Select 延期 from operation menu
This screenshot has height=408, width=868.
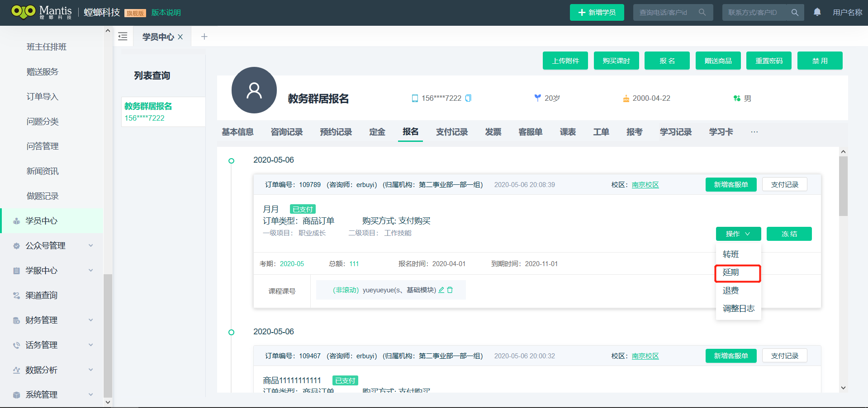[738, 272]
